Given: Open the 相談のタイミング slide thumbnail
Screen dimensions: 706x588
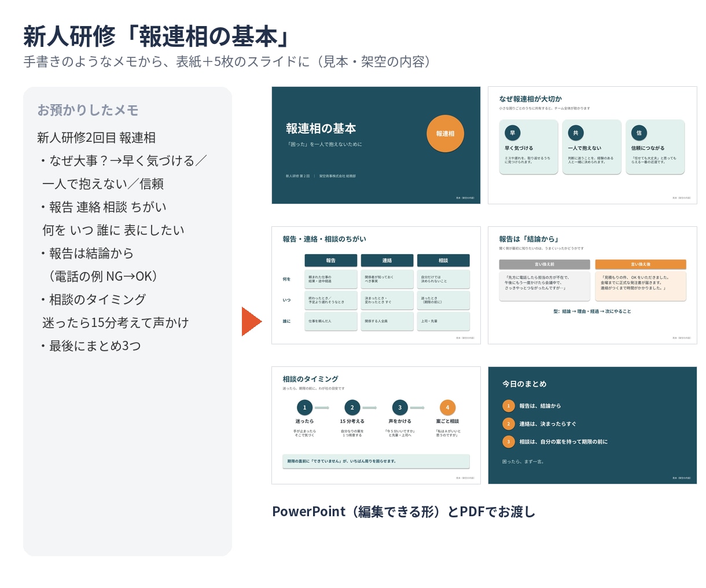Looking at the screenshot, I should [x=376, y=425].
